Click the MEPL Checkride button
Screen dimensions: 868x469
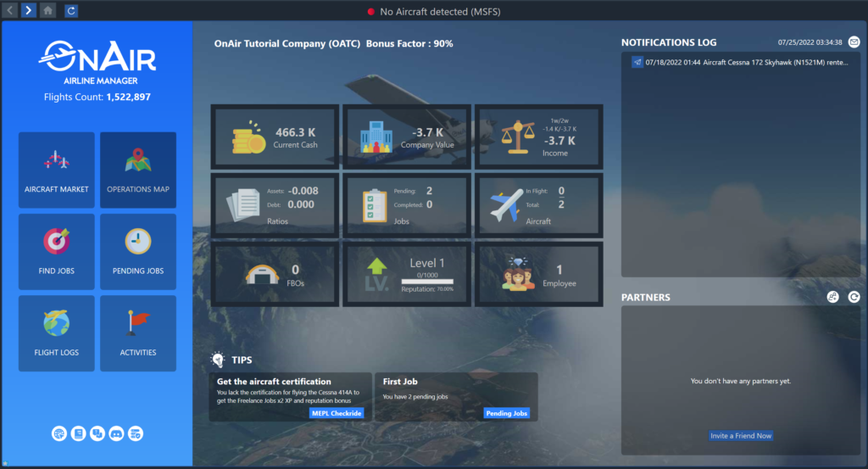point(337,413)
